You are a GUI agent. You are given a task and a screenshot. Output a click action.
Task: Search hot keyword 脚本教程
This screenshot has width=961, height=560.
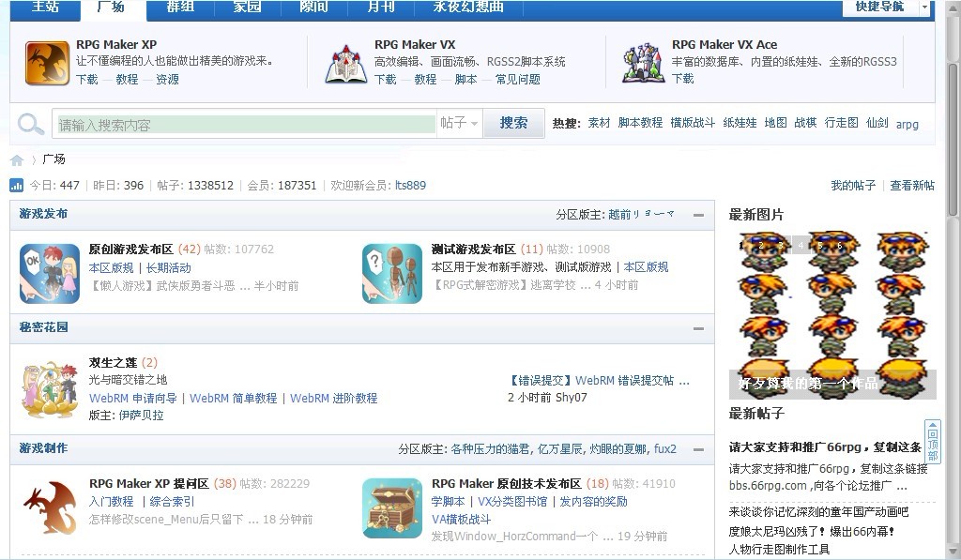(640, 123)
